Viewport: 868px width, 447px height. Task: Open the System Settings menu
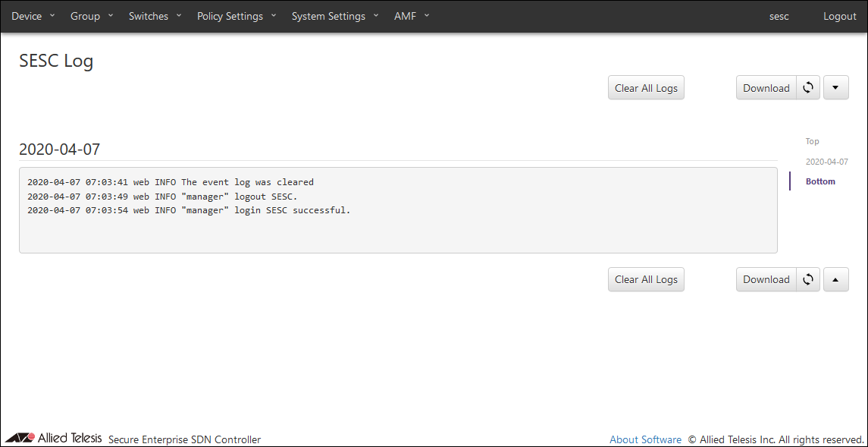point(335,16)
